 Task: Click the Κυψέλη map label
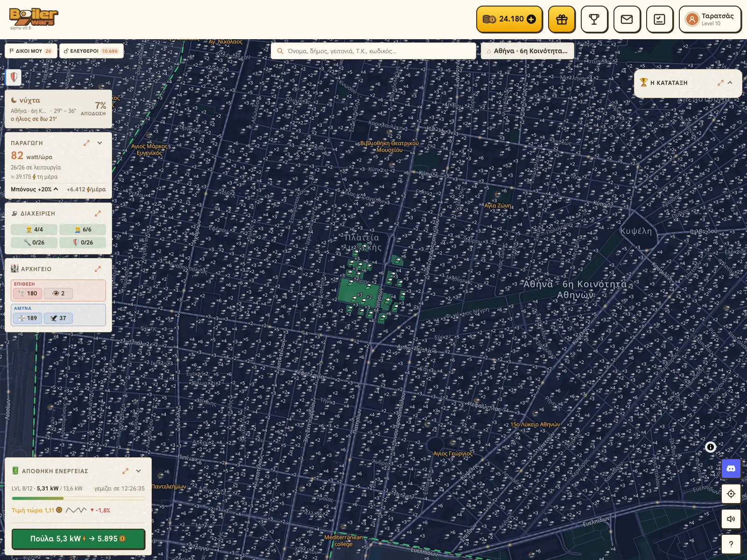tap(636, 231)
